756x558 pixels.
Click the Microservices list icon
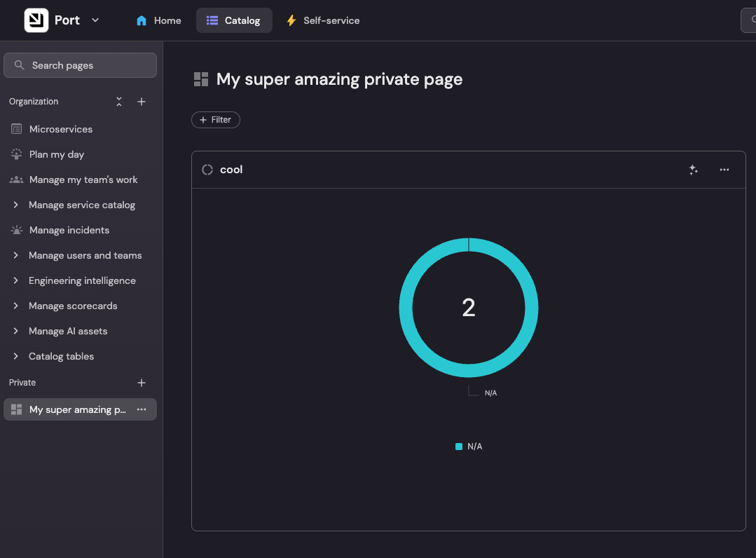coord(16,129)
